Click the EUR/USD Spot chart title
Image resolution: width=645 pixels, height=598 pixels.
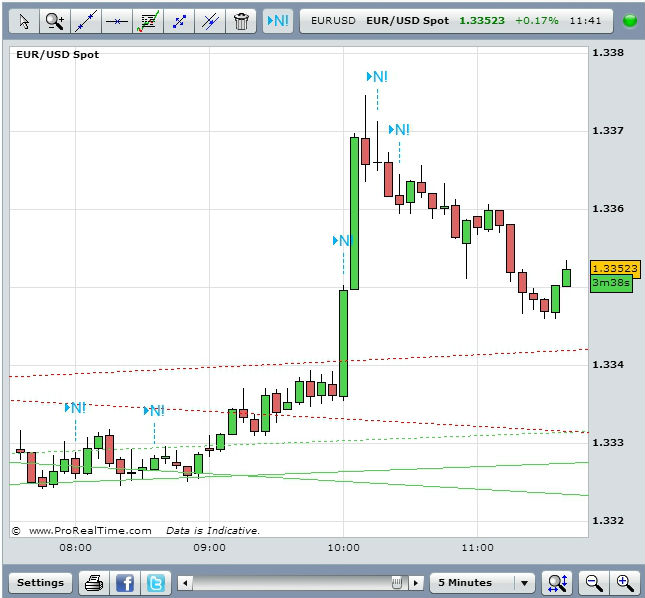[x=58, y=55]
